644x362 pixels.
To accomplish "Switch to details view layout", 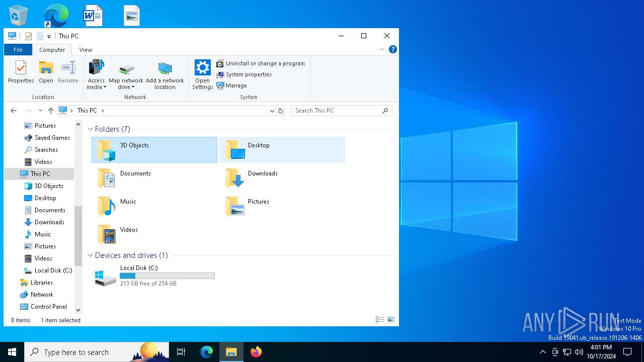I will coord(380,320).
